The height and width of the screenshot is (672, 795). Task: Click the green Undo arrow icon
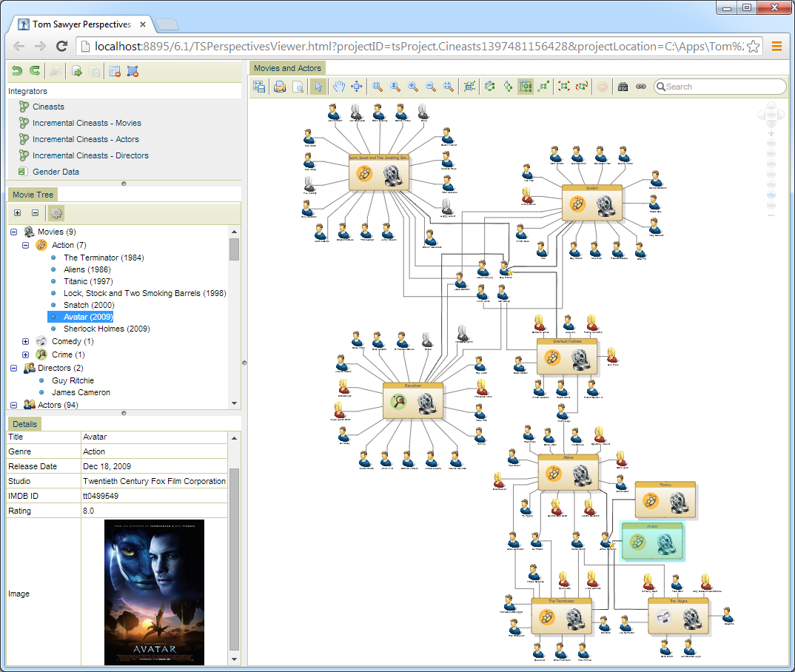click(x=17, y=71)
